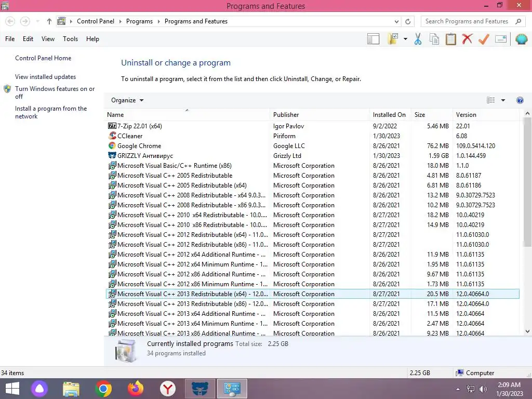Select the 7-Zip 22.01 (x64) entry
The height and width of the screenshot is (399, 532).
pyautogui.click(x=312, y=126)
